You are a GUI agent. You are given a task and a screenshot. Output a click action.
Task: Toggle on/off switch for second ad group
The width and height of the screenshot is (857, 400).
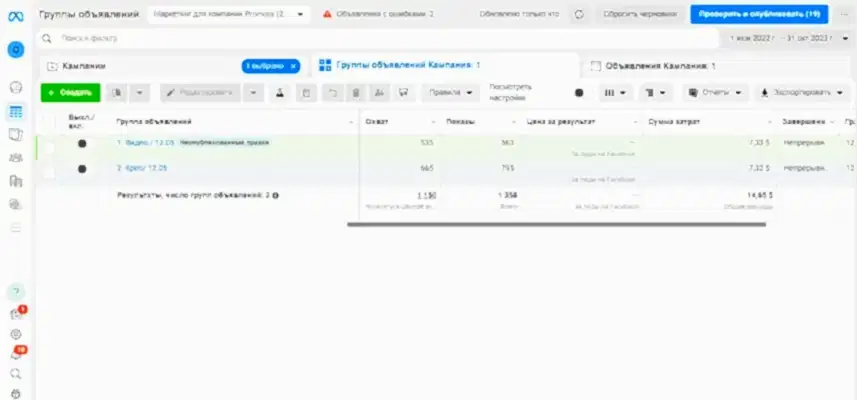[82, 169]
